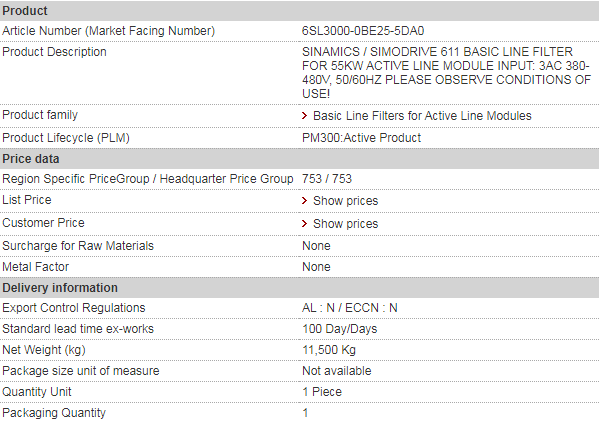Click the chevron before Basic Line Filters link
This screenshot has height=423, width=601.
coord(305,116)
